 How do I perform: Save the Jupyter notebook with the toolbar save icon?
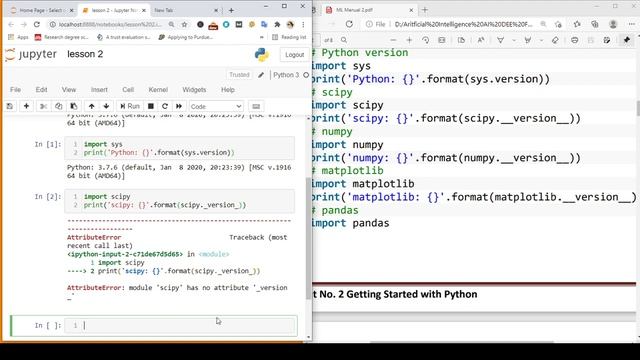tap(10, 106)
